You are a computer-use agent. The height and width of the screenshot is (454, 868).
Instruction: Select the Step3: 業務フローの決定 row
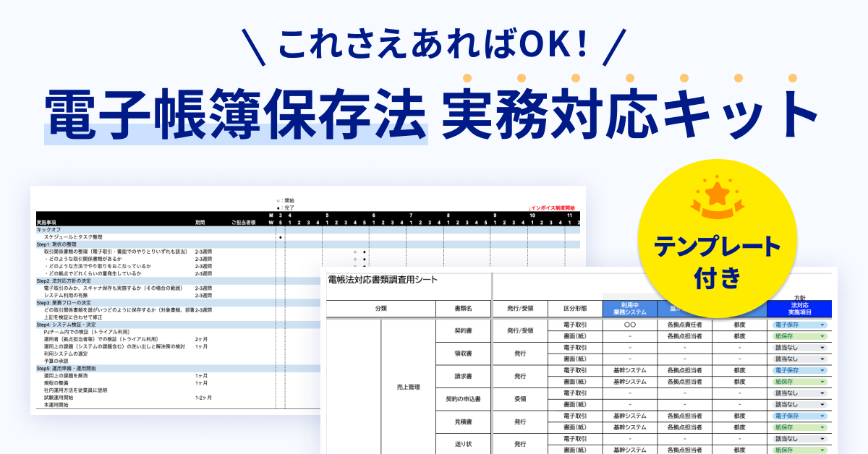[179, 303]
